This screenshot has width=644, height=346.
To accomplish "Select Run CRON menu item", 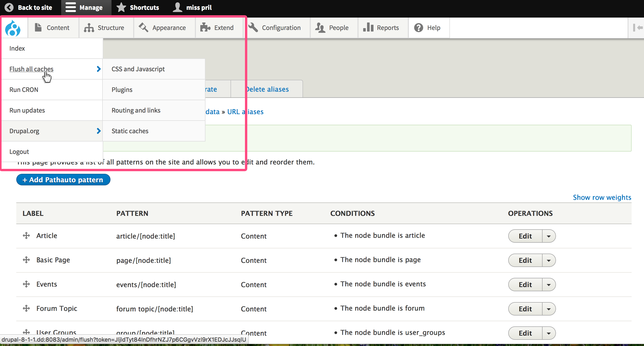I will click(x=52, y=90).
